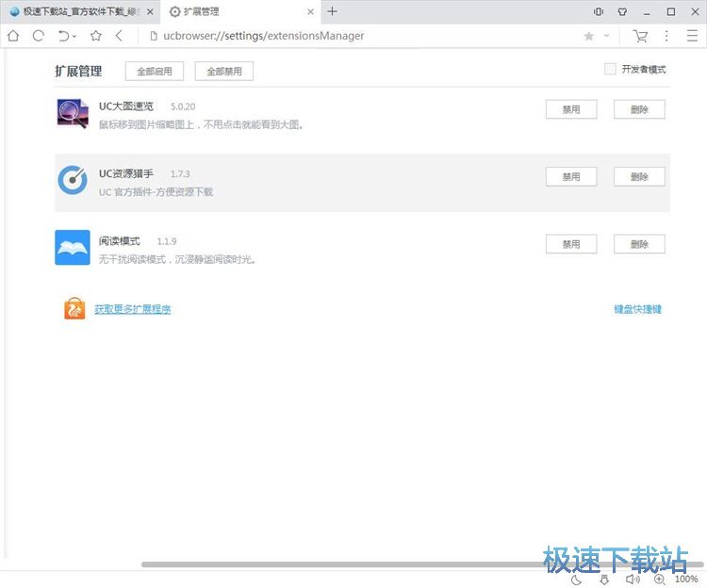Open downloads icon in status bar
The width and height of the screenshot is (707, 588).
point(604,580)
